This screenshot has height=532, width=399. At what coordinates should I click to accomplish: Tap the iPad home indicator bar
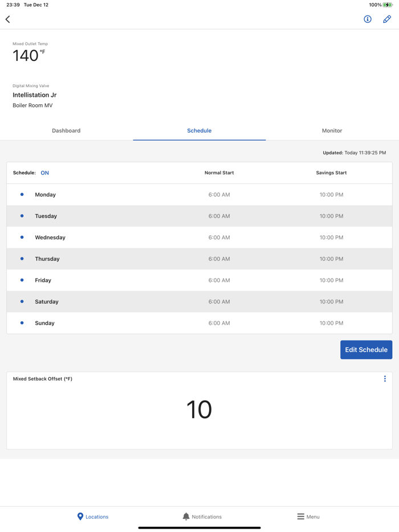pyautogui.click(x=199, y=527)
